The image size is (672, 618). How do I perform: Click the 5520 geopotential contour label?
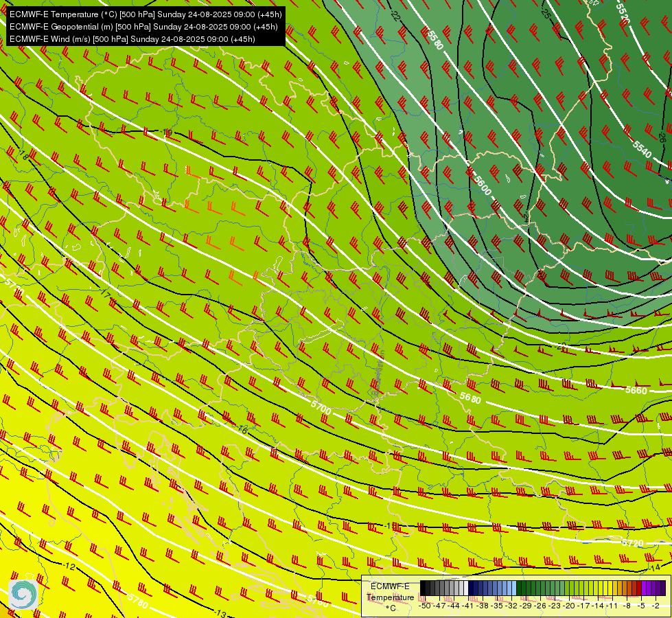(x=623, y=13)
